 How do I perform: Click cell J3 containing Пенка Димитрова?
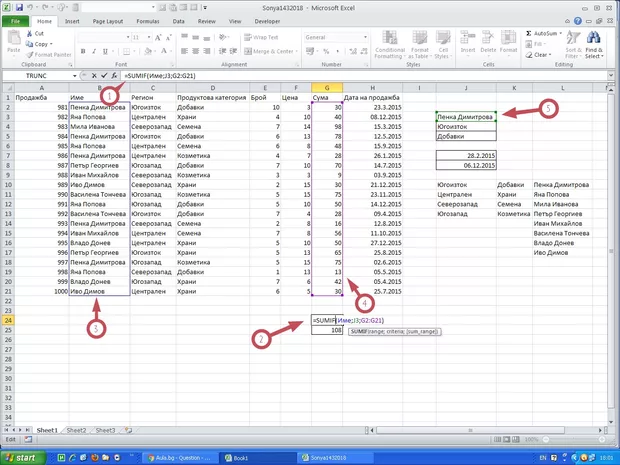point(465,116)
